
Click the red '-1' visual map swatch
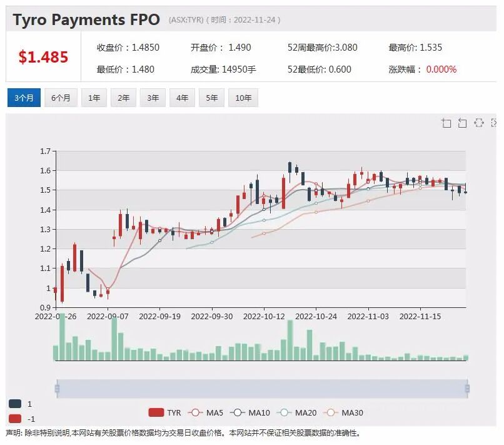[x=15, y=419]
